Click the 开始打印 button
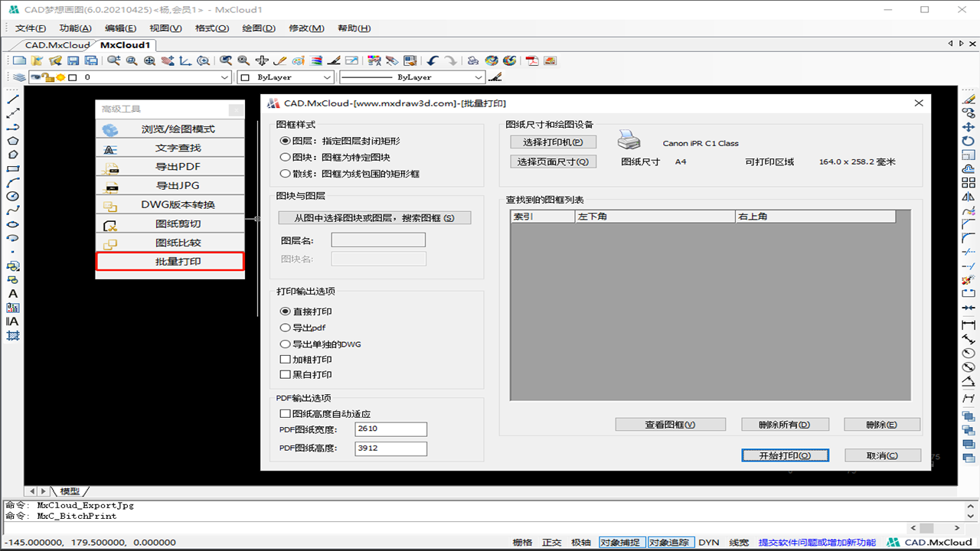 785,455
